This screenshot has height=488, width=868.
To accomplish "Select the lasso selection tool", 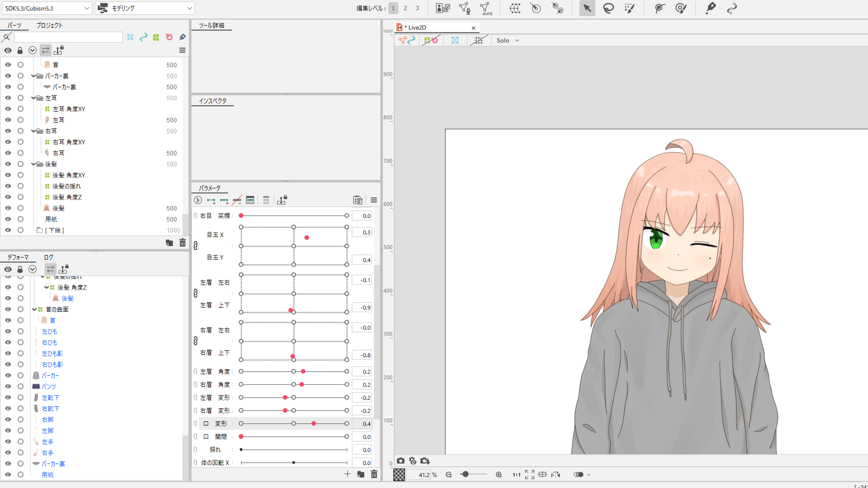I will [x=608, y=8].
